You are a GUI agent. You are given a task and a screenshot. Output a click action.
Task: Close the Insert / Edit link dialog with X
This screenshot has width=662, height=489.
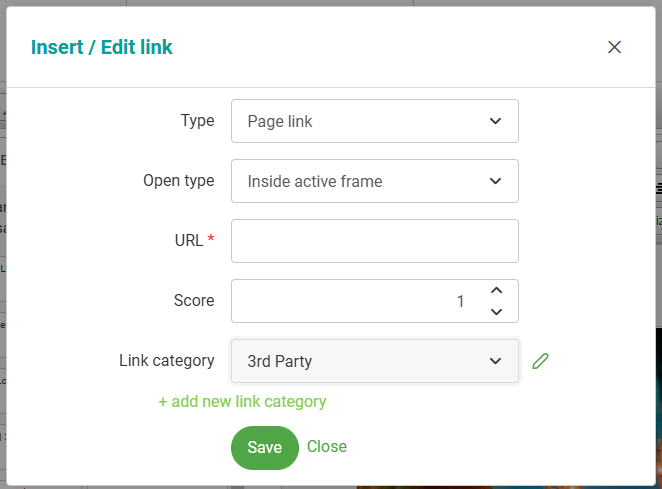point(614,47)
